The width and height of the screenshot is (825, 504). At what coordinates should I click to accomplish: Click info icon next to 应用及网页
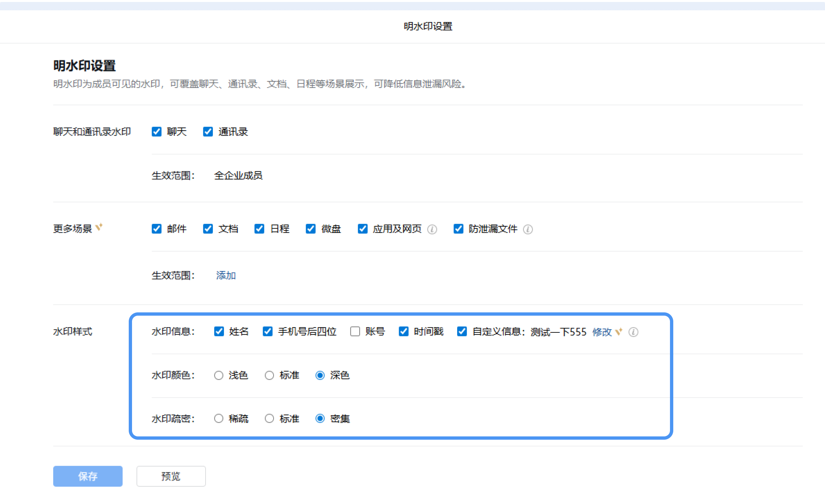[432, 229]
